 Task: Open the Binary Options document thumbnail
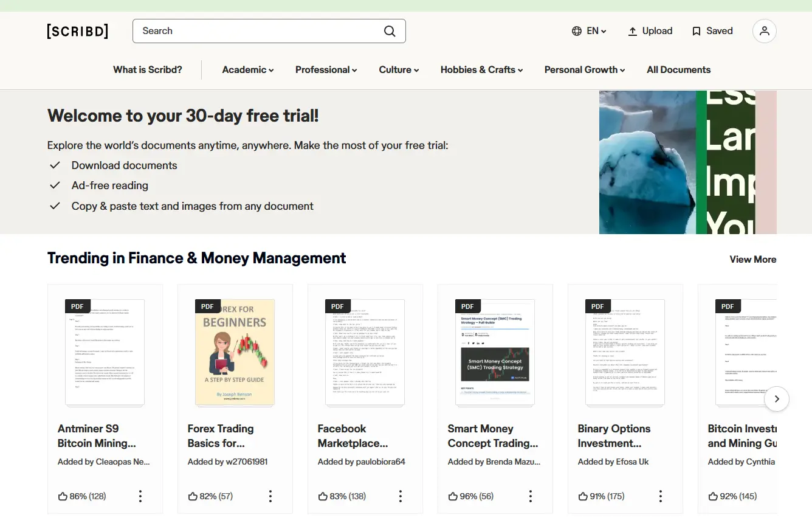coord(625,353)
